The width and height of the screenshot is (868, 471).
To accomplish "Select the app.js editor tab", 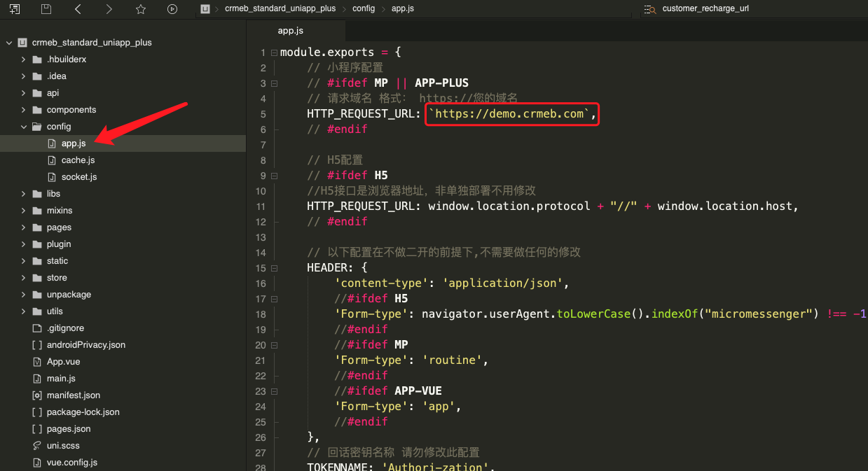I will (x=290, y=31).
